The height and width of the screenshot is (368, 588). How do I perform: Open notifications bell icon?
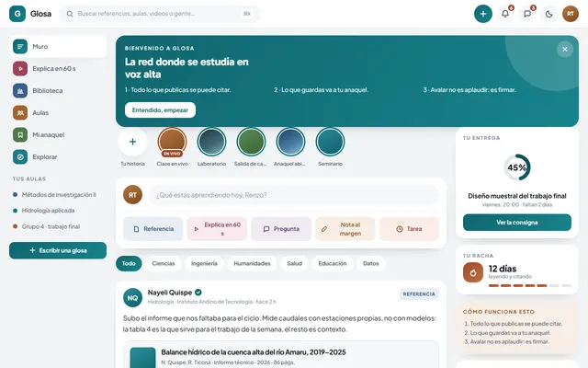tap(505, 14)
